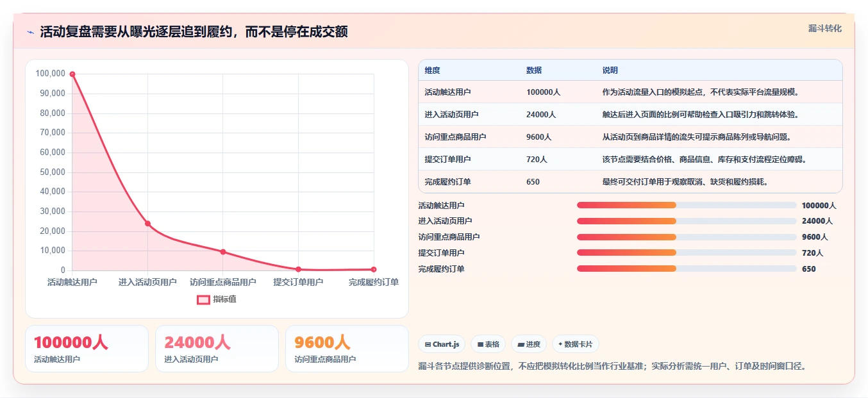Click the 100000人 value beside progress bar

pos(819,206)
